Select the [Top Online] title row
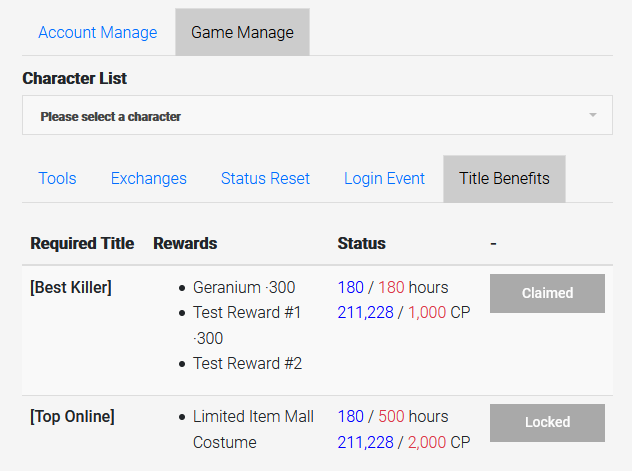The image size is (632, 471). click(x=72, y=416)
